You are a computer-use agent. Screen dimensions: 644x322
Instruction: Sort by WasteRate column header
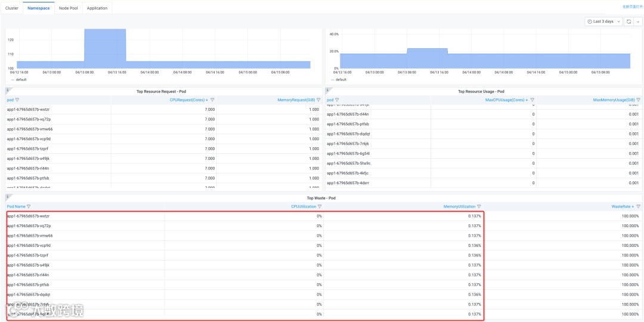tap(623, 206)
